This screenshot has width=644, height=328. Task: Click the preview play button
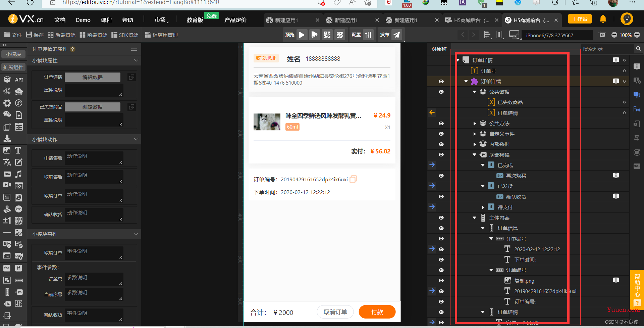(x=302, y=35)
